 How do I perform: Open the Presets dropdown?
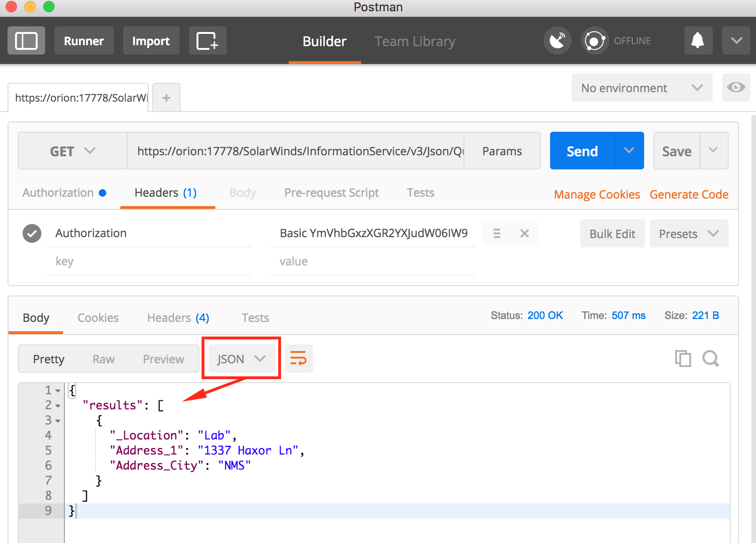[689, 233]
